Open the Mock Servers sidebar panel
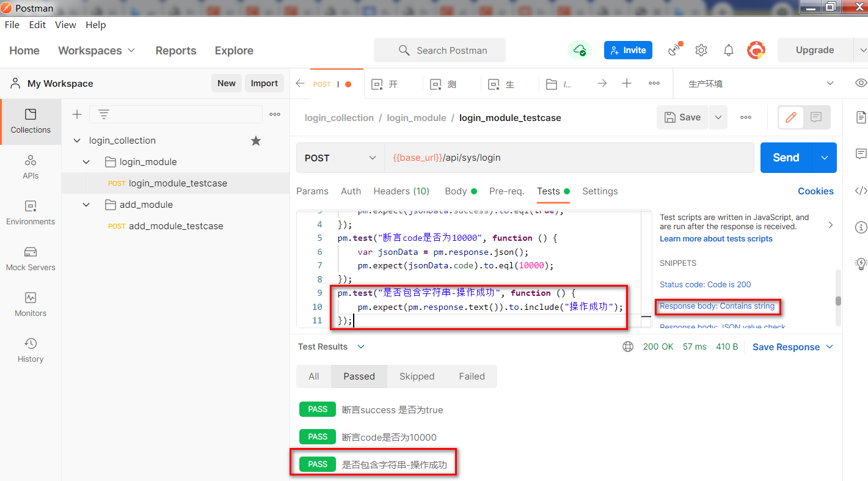The width and height of the screenshot is (868, 481). (31, 259)
